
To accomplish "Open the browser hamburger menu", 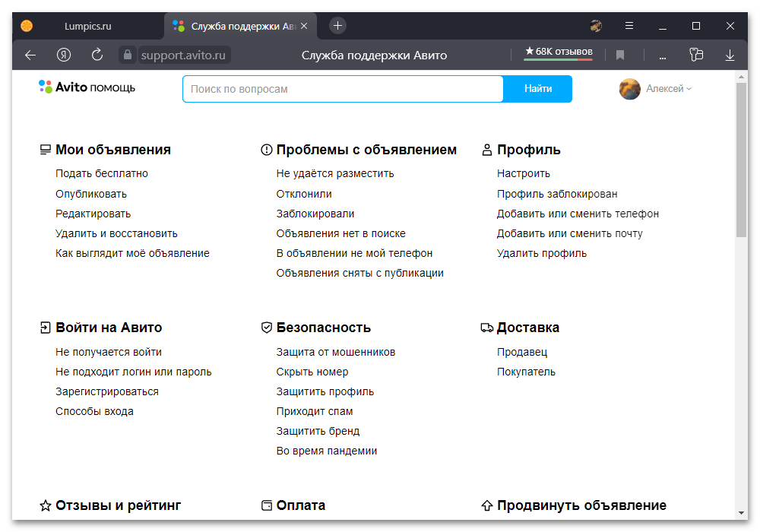I will tap(629, 26).
